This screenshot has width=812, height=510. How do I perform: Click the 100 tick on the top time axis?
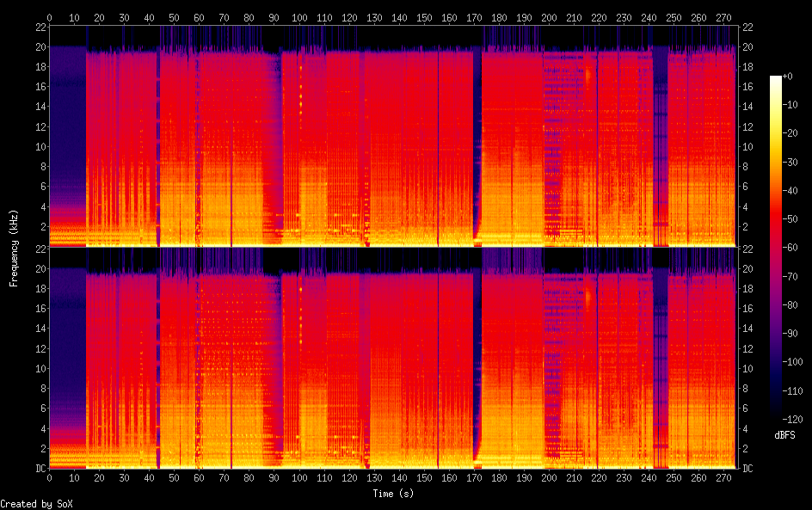tap(299, 17)
